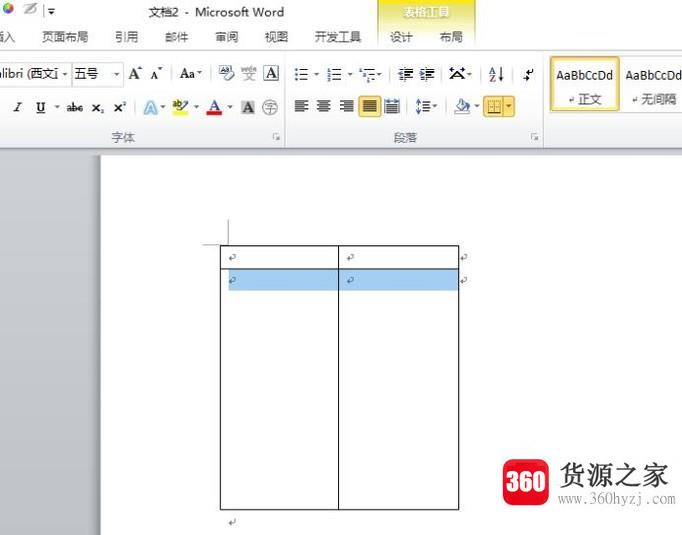The width and height of the screenshot is (682, 535).
Task: Open the 视图 tab
Action: click(277, 37)
